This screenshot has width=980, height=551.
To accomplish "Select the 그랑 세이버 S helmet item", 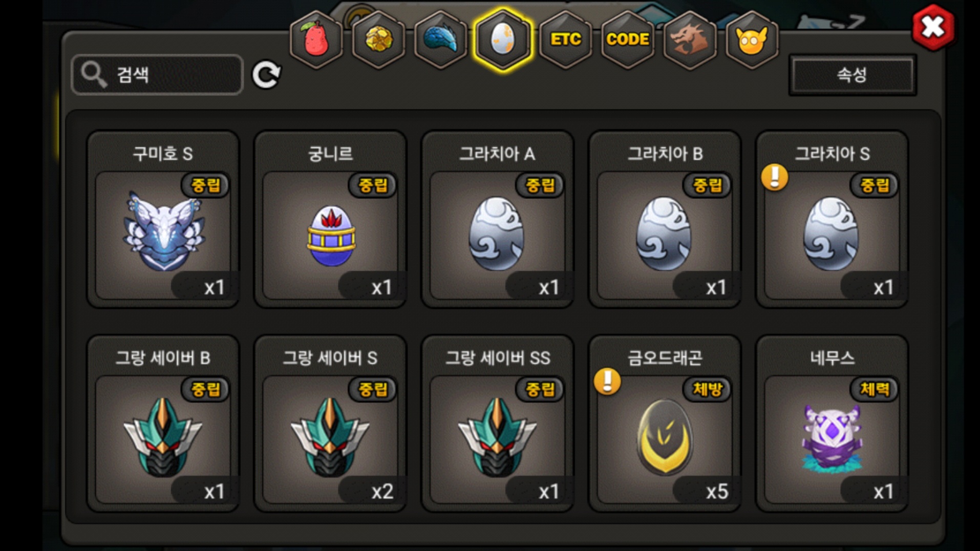I will coord(330,424).
